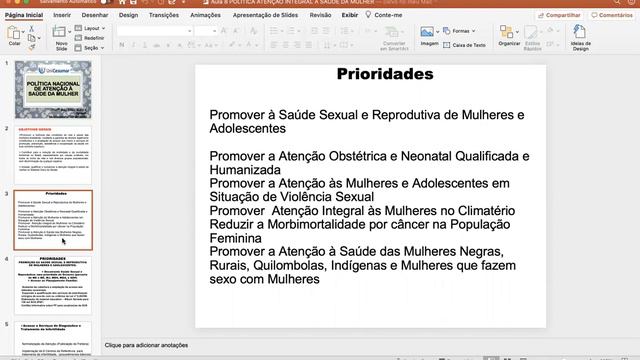This screenshot has width=640, height=360.
Task: Click the search magnifier in title bar
Action: (x=617, y=2)
